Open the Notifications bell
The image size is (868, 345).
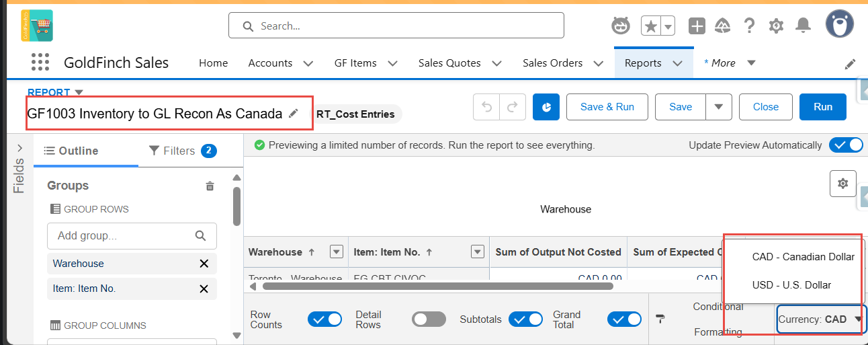pyautogui.click(x=803, y=26)
